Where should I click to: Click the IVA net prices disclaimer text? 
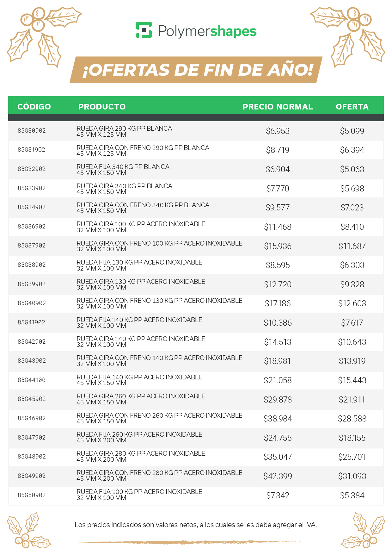[x=196, y=525]
